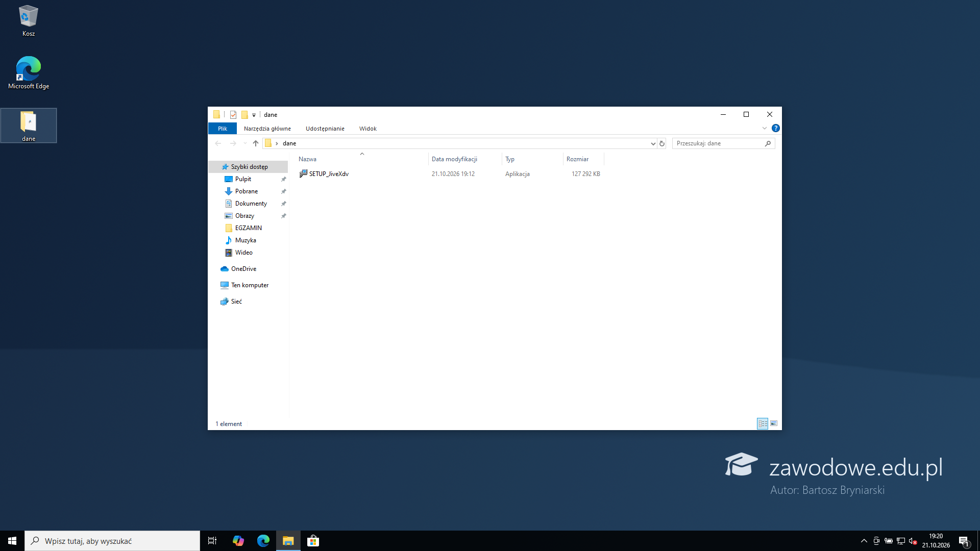Select the dane folder on desktop
980x551 pixels.
click(29, 126)
